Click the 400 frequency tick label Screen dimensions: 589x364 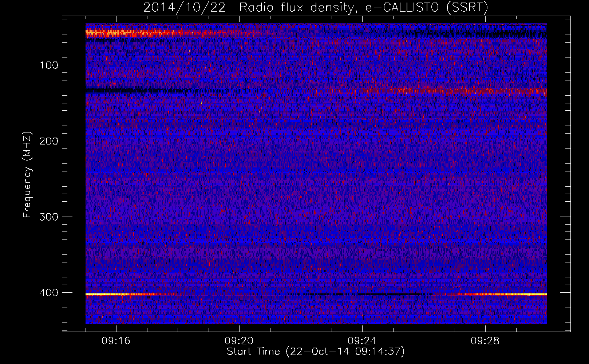coord(49,293)
